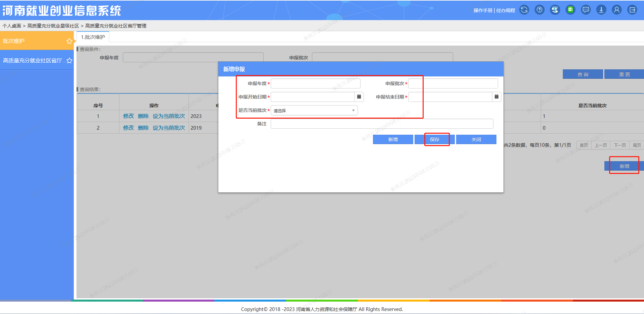
Task: Open calendar picker for 申报开始日期
Action: pos(359,97)
